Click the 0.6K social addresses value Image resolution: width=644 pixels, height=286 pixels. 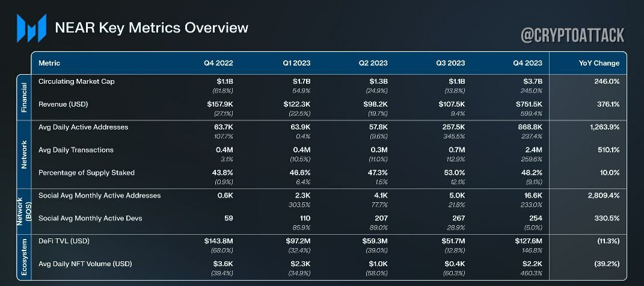[x=225, y=196]
